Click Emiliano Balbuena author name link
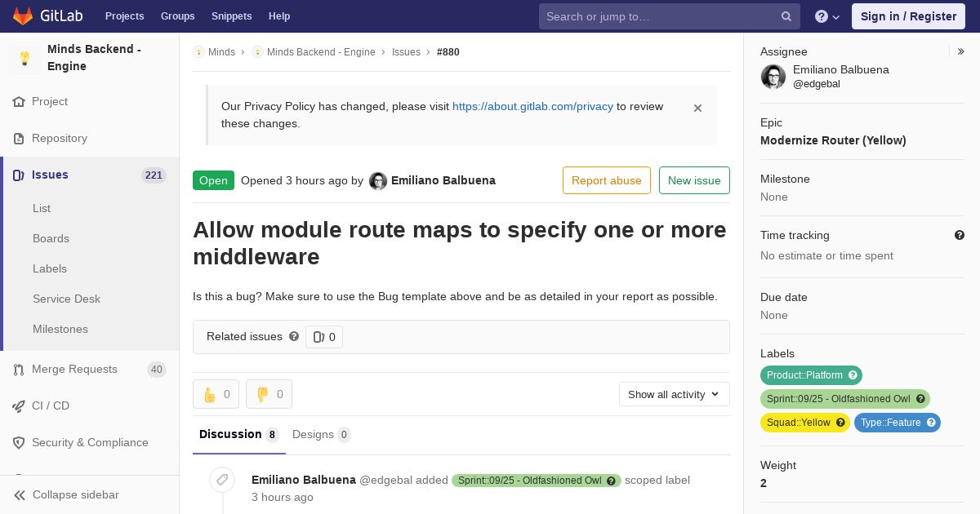980x514 pixels. [443, 180]
